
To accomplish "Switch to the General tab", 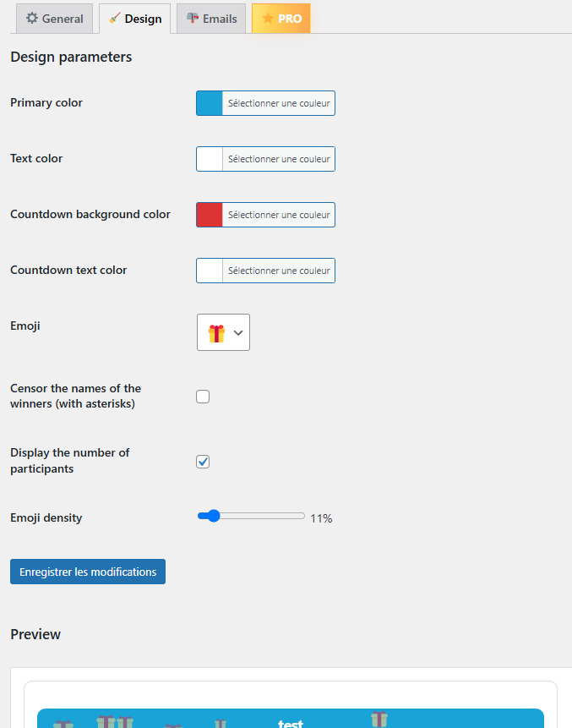I will [x=54, y=19].
